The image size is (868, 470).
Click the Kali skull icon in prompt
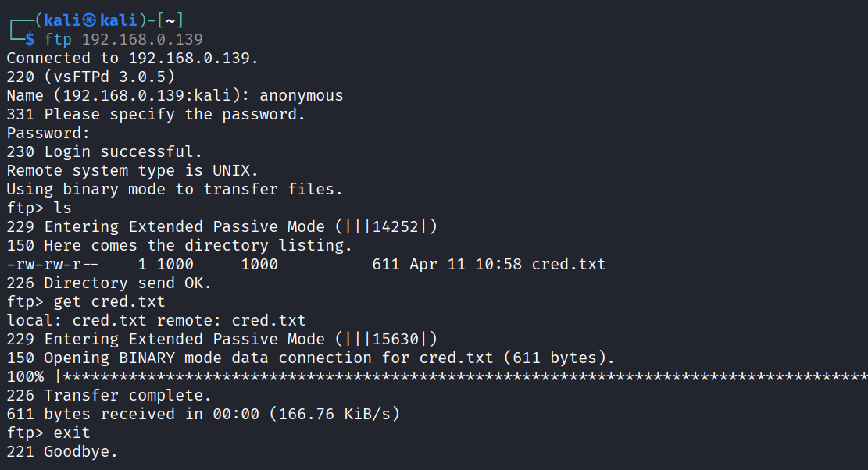pos(89,20)
